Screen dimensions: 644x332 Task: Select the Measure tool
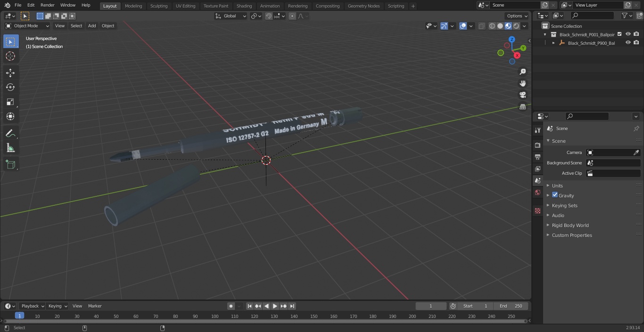[10, 148]
